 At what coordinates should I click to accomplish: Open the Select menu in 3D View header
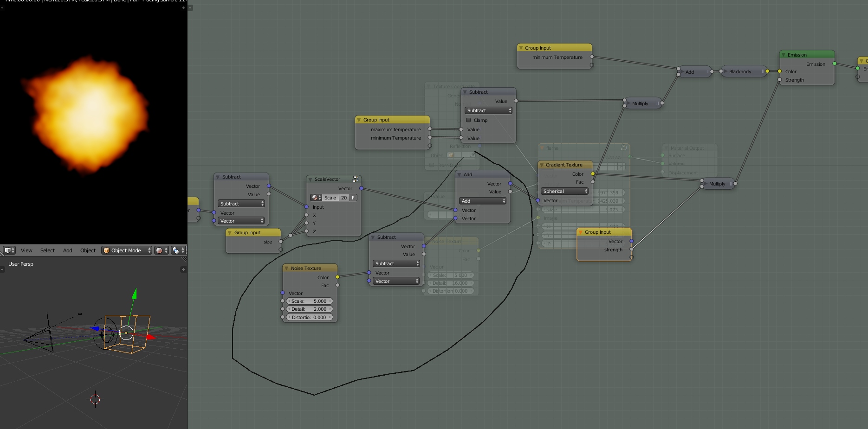(x=47, y=250)
